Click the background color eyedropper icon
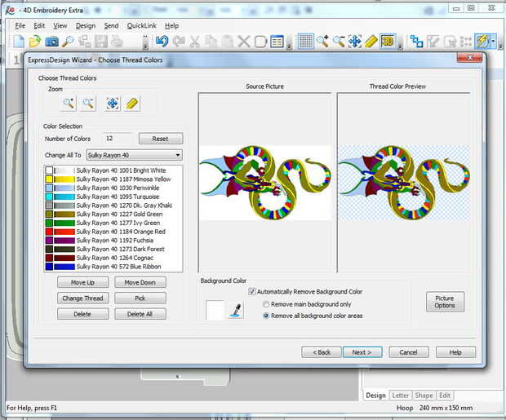 point(236,311)
